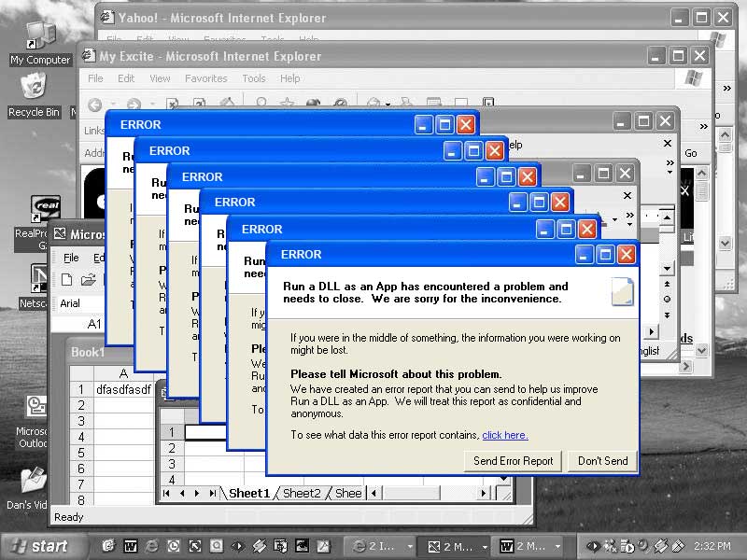Click Send Error Report button
Viewport: 747px width, 560px height.
click(513, 461)
